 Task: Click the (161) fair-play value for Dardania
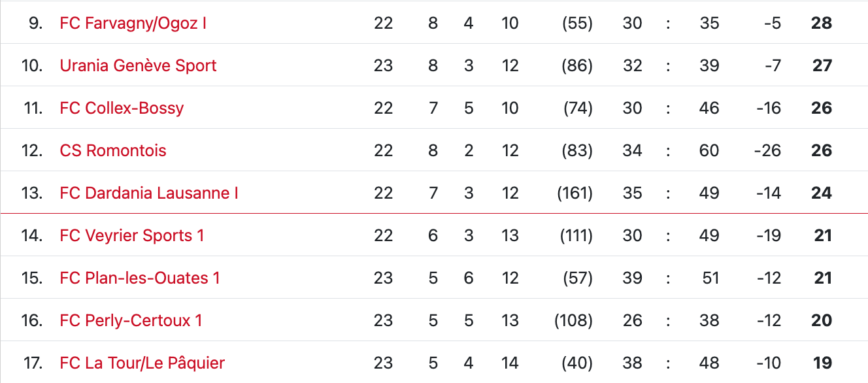(x=575, y=193)
